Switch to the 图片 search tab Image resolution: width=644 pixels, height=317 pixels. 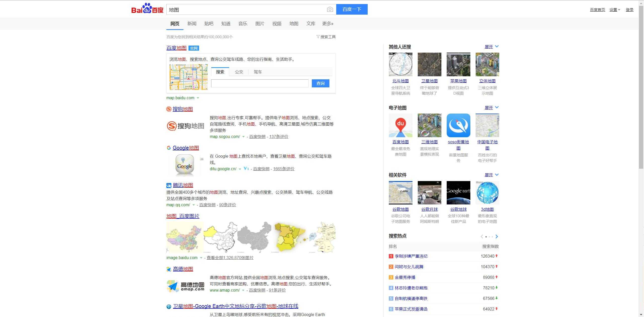pyautogui.click(x=259, y=24)
